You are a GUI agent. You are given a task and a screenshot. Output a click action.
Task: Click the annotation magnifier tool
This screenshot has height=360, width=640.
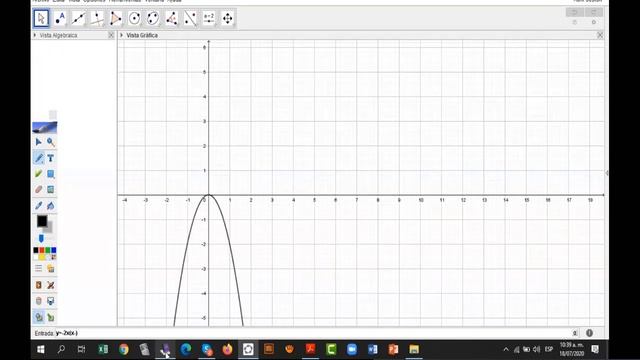pyautogui.click(x=51, y=142)
